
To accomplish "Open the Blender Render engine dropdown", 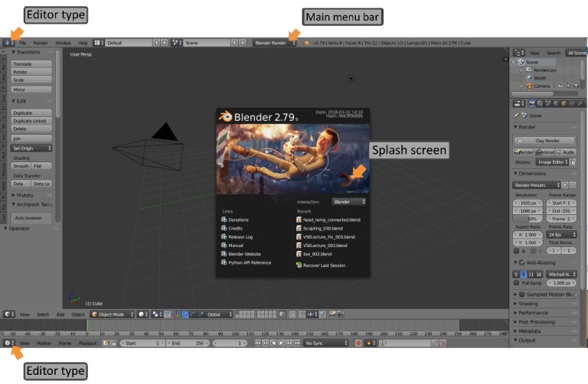I will tap(275, 43).
